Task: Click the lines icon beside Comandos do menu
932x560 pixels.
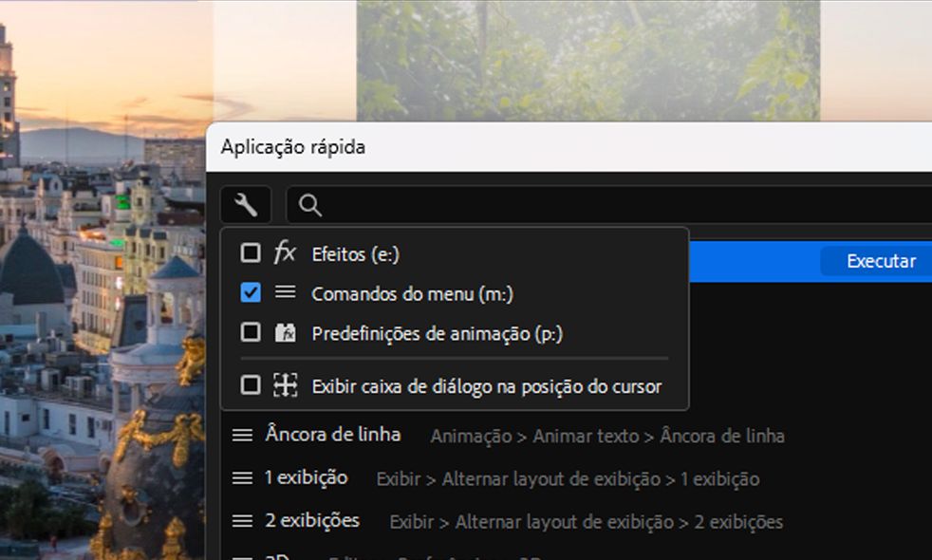Action: coord(285,293)
